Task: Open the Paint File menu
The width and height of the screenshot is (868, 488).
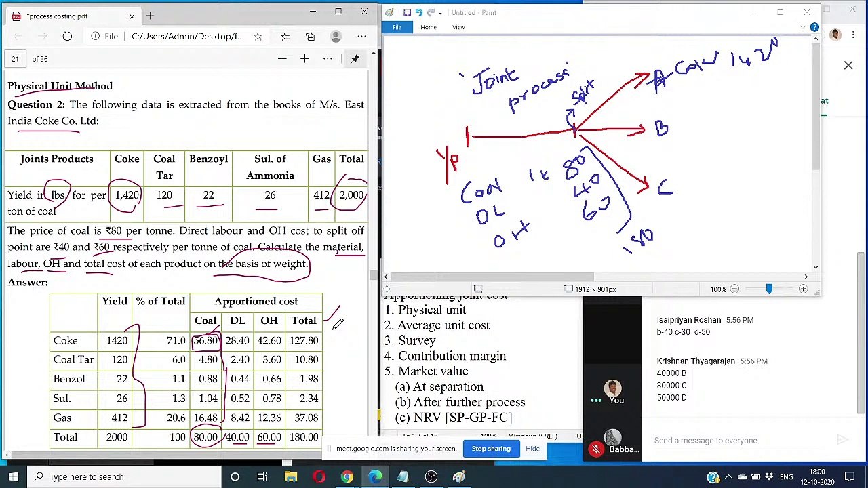Action: [397, 27]
